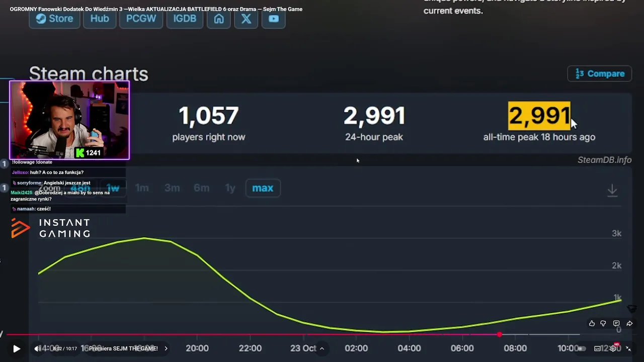Click the streamer webcam overlay
The width and height of the screenshot is (644, 362).
(x=69, y=120)
